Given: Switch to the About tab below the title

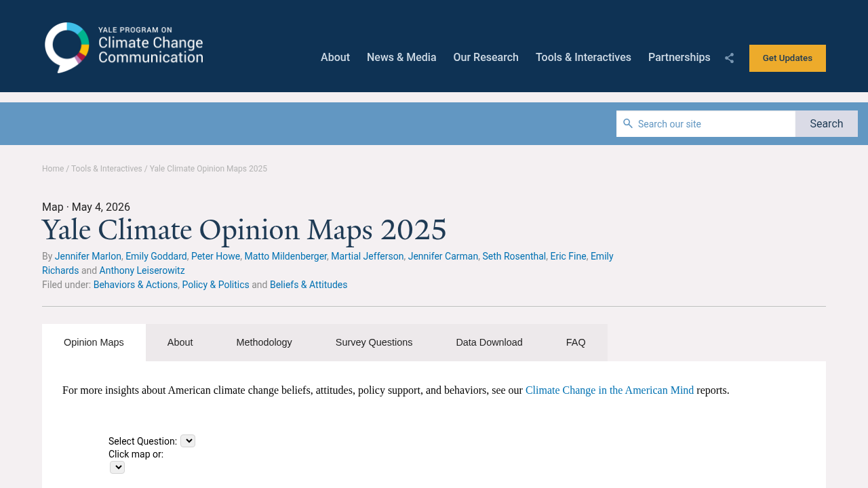Looking at the screenshot, I should coord(180,342).
